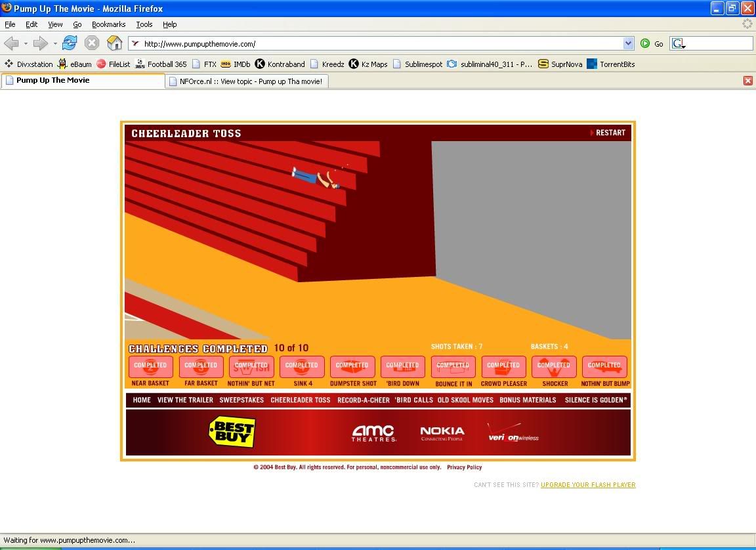The width and height of the screenshot is (756, 550).
Task: Select the Dumpster Shot challenge icon
Action: 352,367
